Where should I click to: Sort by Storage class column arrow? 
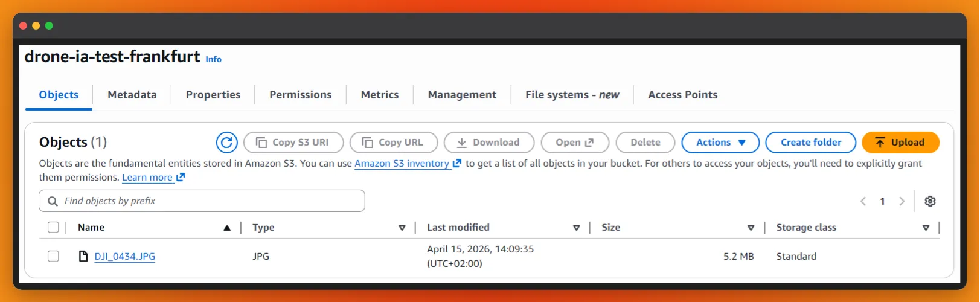click(x=926, y=228)
